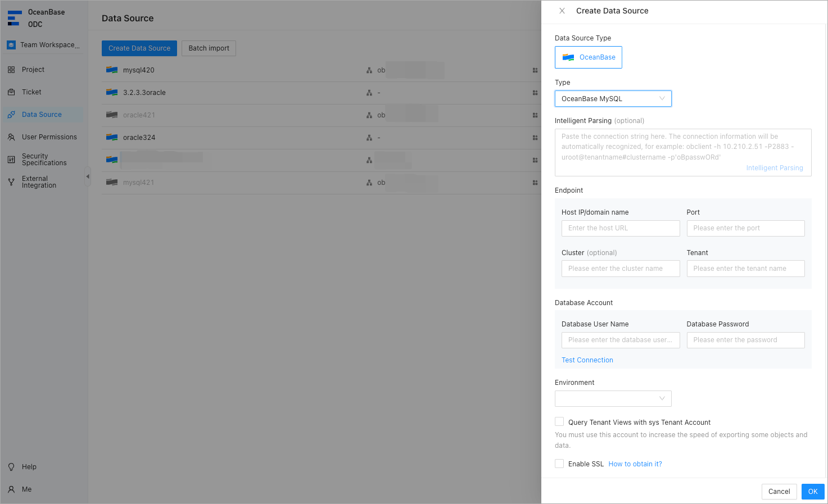Go to the Data Source menu item

click(42, 115)
